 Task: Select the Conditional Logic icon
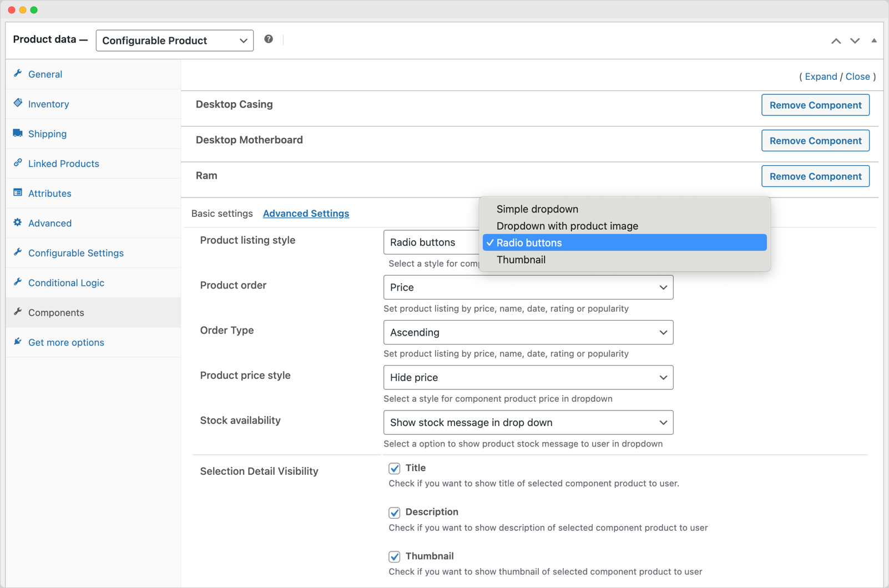[x=18, y=282]
